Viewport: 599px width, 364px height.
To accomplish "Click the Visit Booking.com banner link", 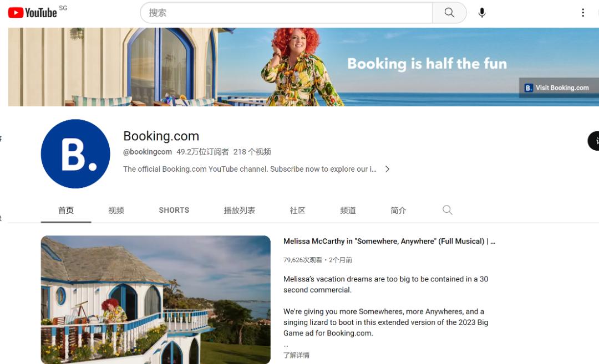I will [559, 88].
